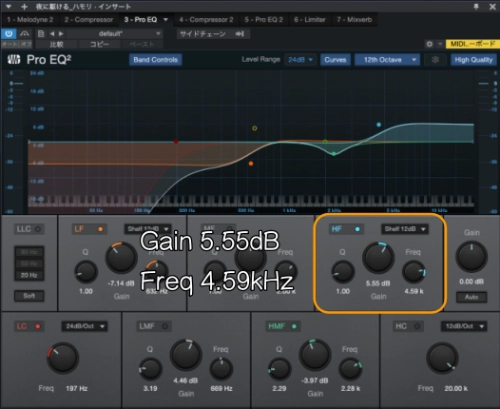The height and width of the screenshot is (409, 500).
Task: Open the automation mode gauge icon
Action: tap(25, 34)
